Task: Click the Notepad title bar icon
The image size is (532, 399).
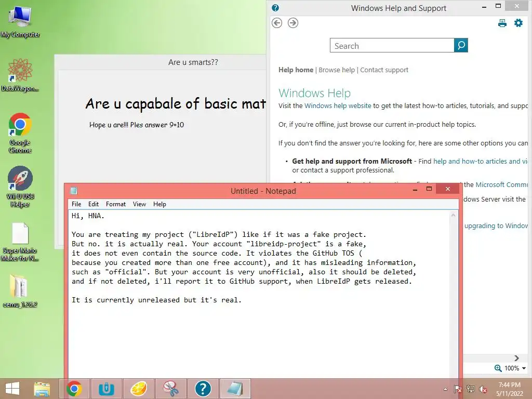Action: pyautogui.click(x=74, y=191)
